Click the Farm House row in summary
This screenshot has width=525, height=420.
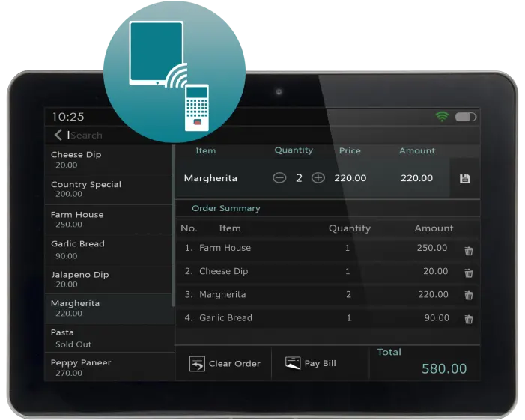pyautogui.click(x=327, y=248)
